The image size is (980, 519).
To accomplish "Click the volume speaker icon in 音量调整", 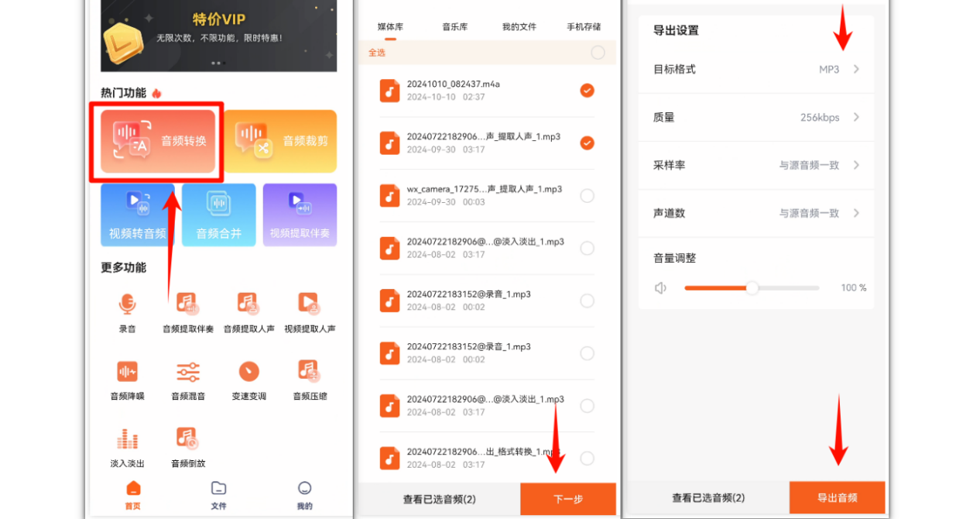I will tap(660, 288).
